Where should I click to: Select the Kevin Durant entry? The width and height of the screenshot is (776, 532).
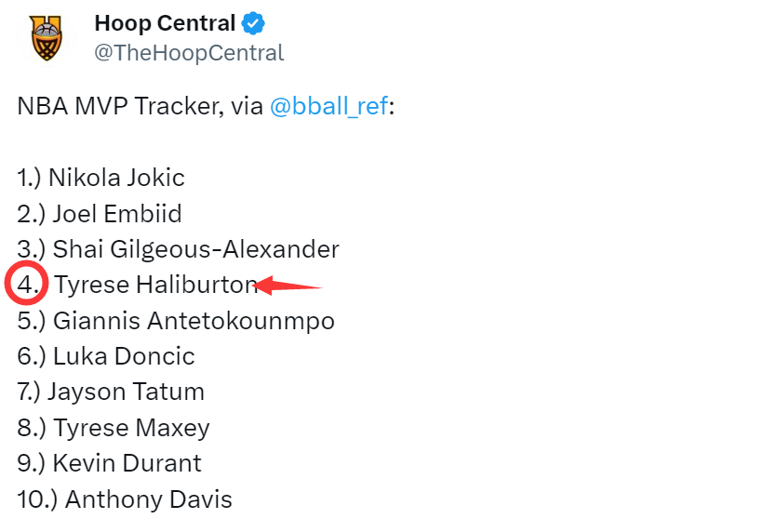[127, 463]
